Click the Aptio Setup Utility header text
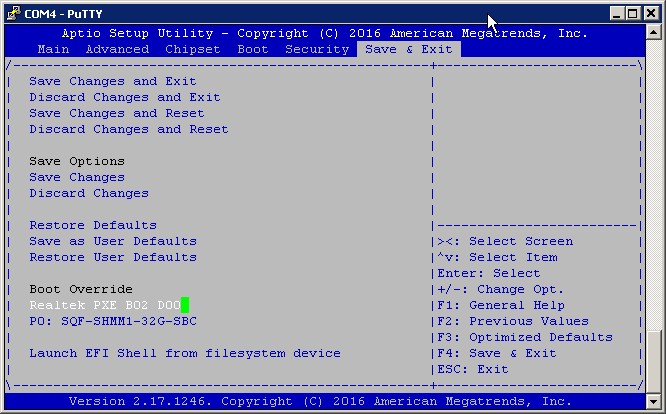This screenshot has height=414, width=666. [325, 33]
